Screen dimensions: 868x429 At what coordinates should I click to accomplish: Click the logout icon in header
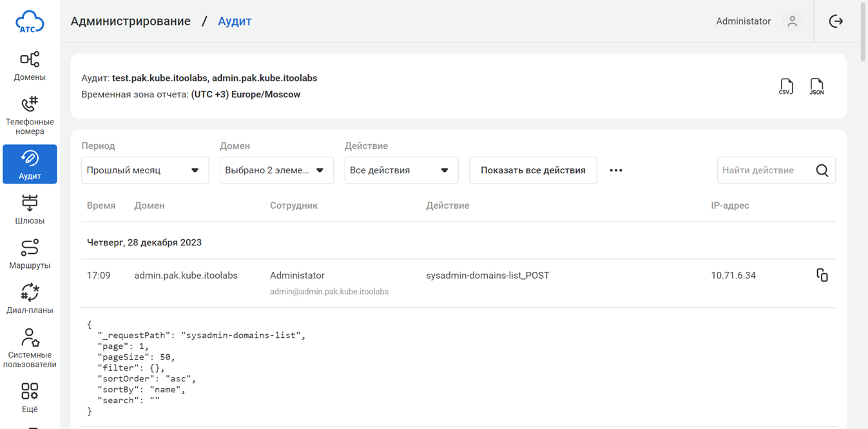(836, 21)
